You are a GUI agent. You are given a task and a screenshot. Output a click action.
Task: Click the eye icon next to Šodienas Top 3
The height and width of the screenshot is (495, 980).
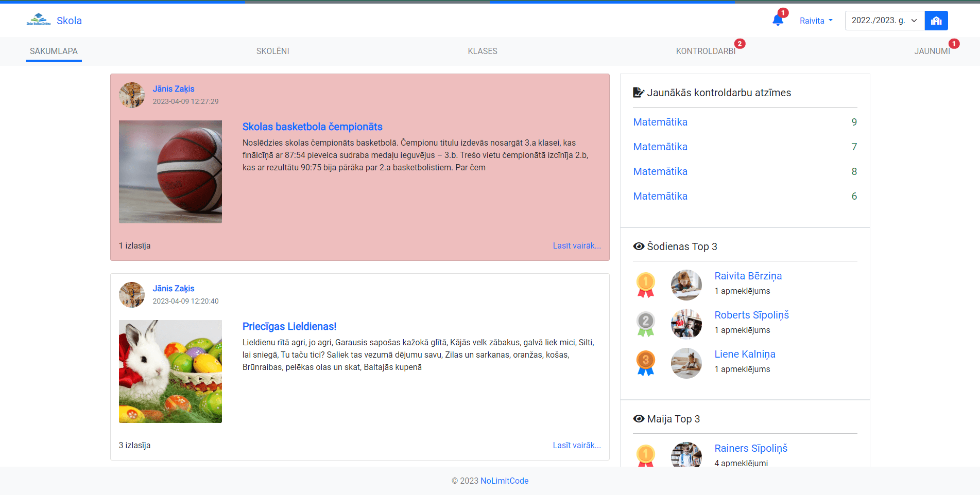[x=639, y=246]
